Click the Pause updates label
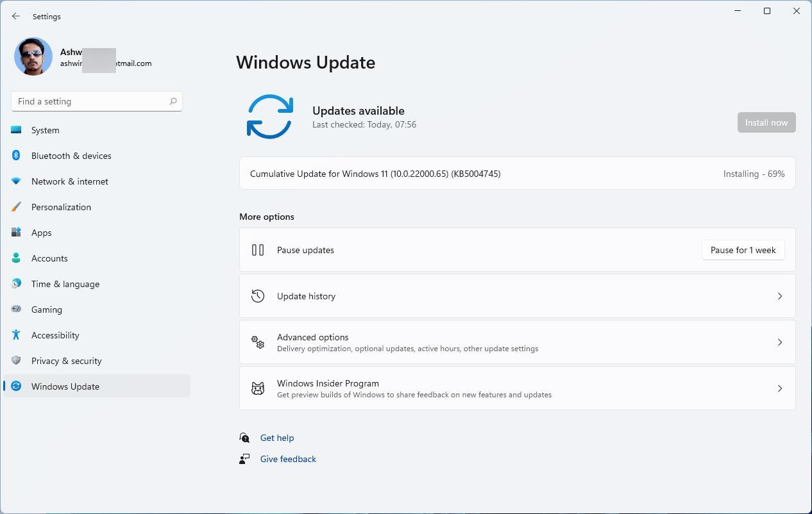Image resolution: width=812 pixels, height=514 pixels. pos(305,250)
